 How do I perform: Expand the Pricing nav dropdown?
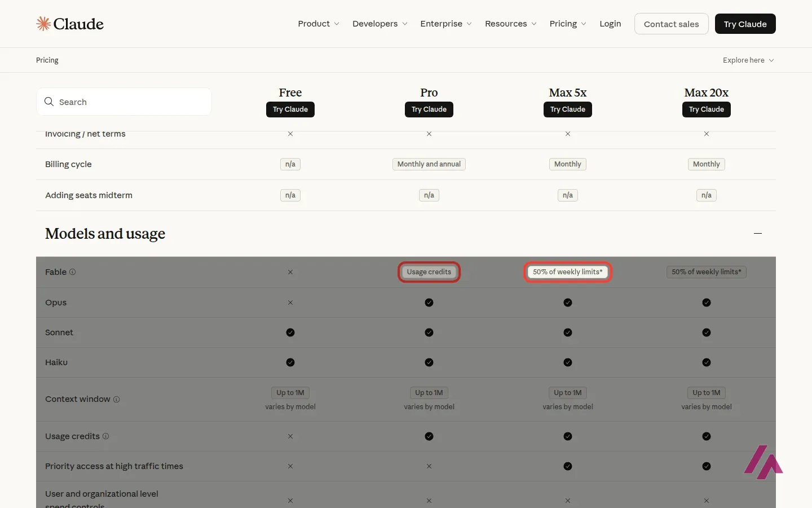tap(568, 24)
